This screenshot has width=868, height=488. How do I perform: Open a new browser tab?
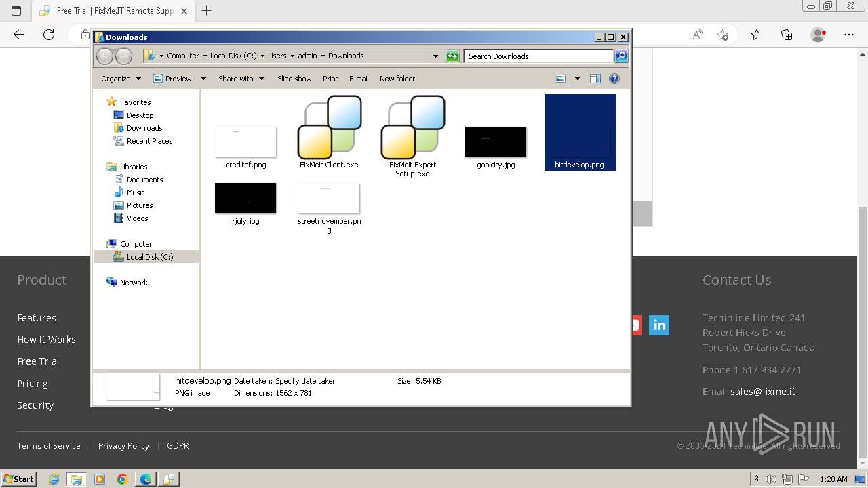207,11
